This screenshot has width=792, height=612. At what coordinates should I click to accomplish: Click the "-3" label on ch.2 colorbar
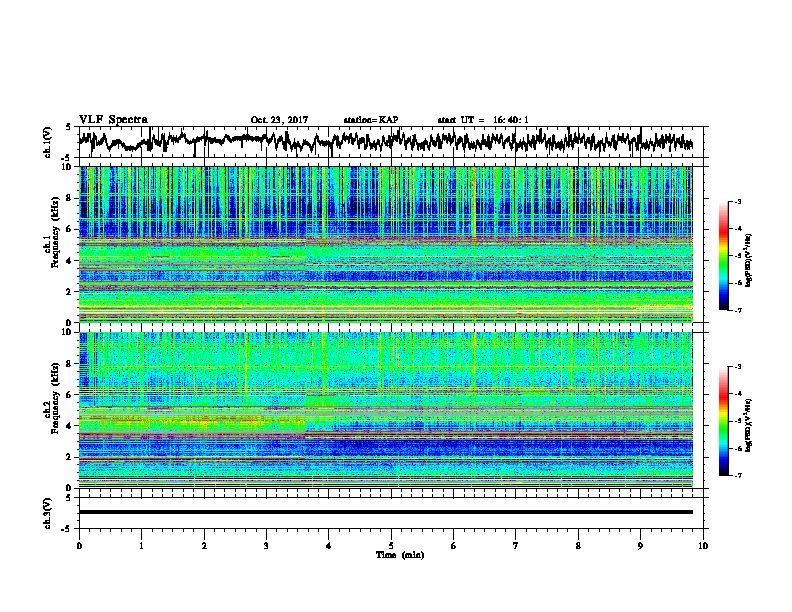[738, 367]
